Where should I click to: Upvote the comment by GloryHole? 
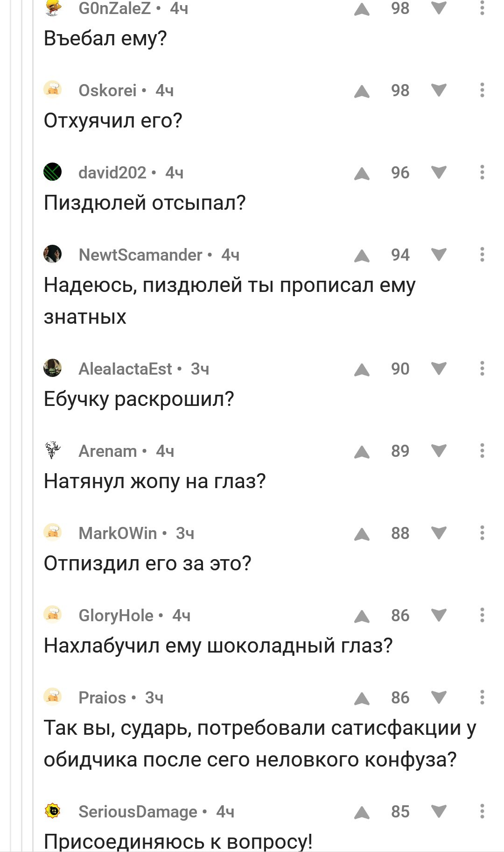click(x=362, y=616)
